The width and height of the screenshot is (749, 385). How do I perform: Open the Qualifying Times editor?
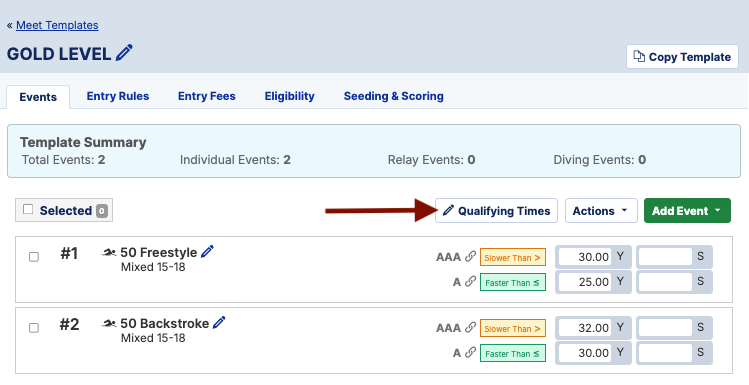tap(496, 211)
